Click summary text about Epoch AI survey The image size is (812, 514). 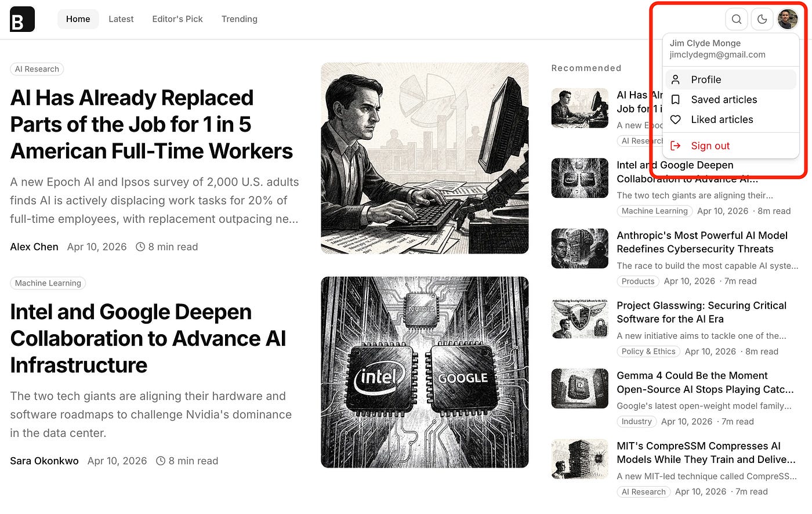point(154,200)
